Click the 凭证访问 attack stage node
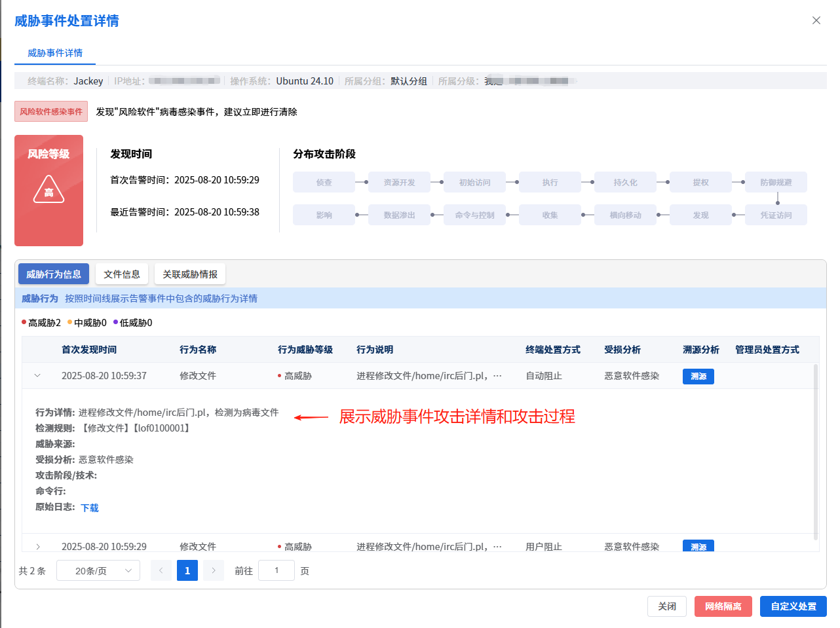 [776, 215]
